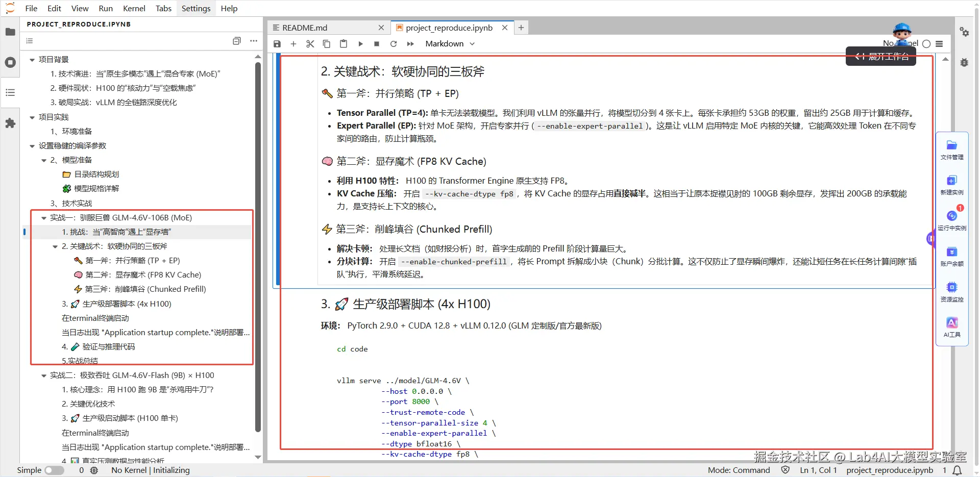This screenshot has width=980, height=477.
Task: Insert a cell below with plus icon
Action: pyautogui.click(x=293, y=44)
